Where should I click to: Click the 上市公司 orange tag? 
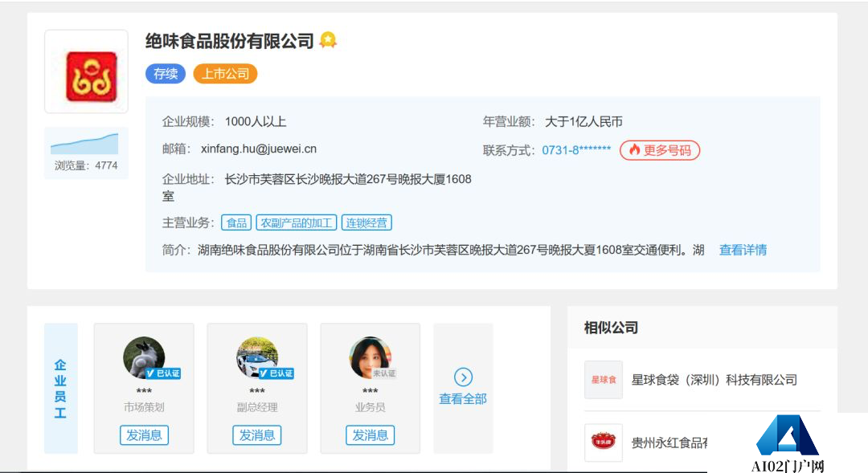pyautogui.click(x=225, y=74)
